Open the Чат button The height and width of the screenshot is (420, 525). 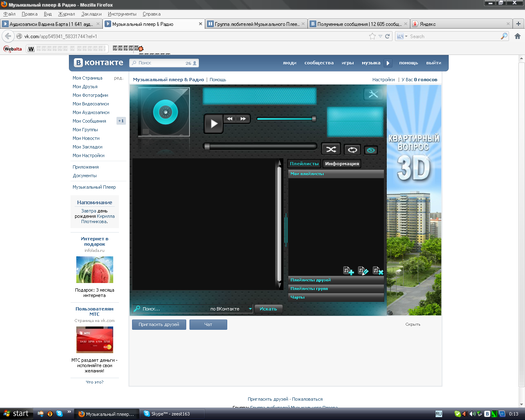coord(208,324)
